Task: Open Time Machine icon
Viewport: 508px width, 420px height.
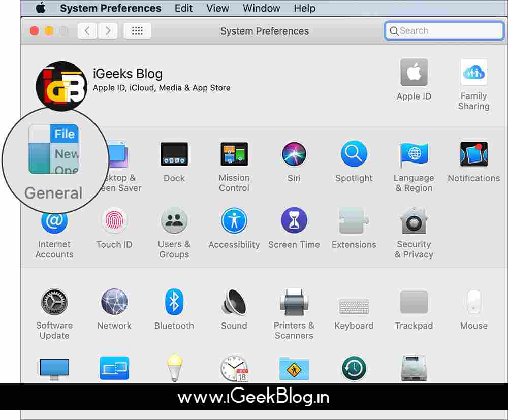Action: click(354, 369)
